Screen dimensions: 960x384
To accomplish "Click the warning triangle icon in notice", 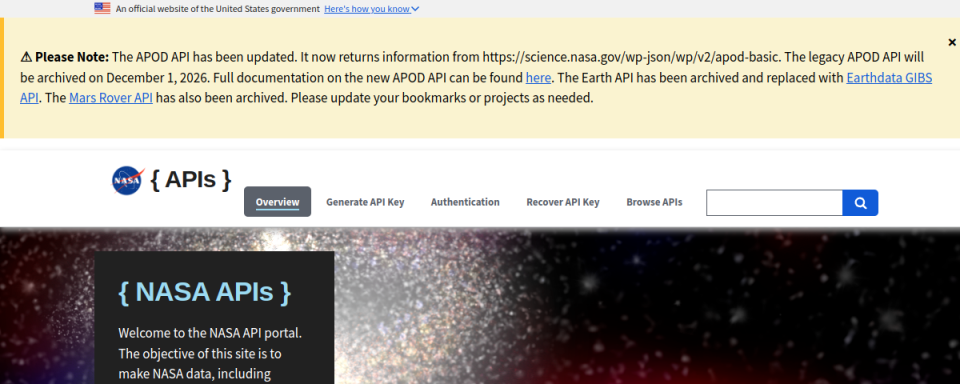I will [26, 58].
